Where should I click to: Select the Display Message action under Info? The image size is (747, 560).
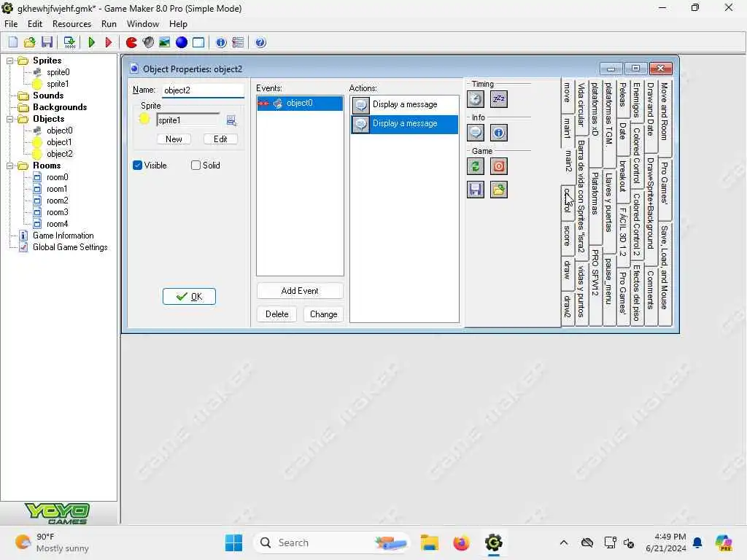[476, 133]
